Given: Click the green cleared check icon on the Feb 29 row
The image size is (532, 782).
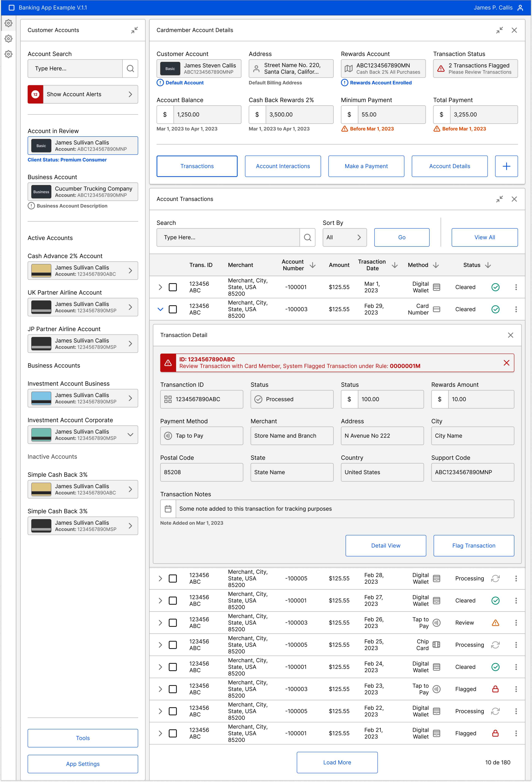Looking at the screenshot, I should click(x=495, y=310).
